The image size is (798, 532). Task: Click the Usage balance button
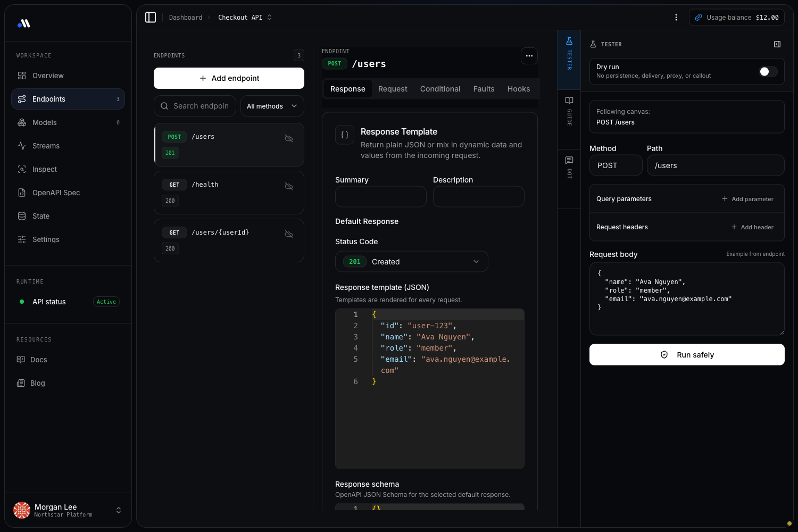click(x=736, y=18)
